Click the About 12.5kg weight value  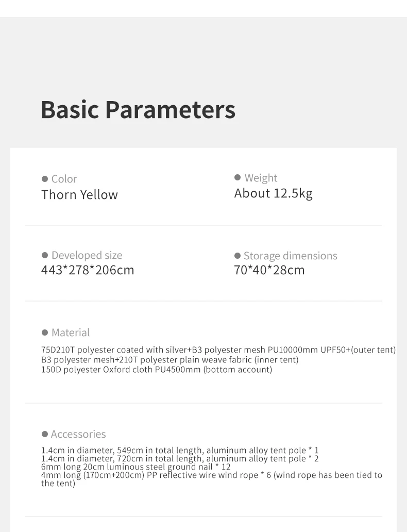pyautogui.click(x=273, y=193)
